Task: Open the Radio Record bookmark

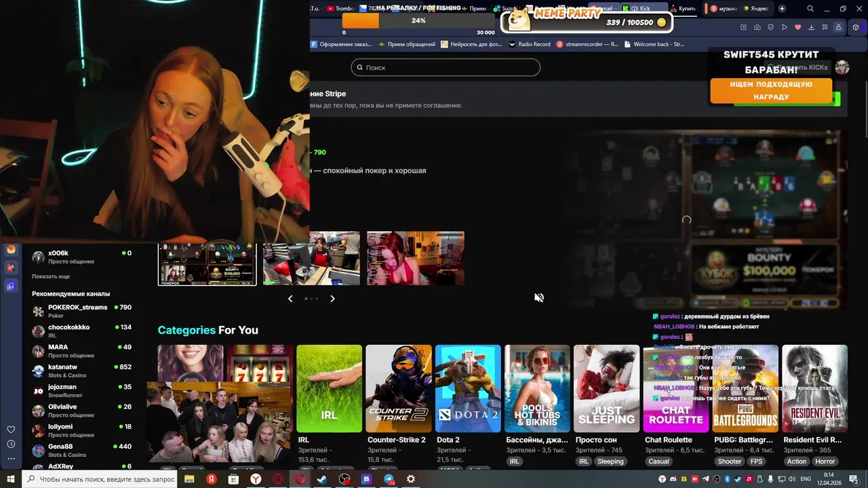Action: [x=529, y=44]
